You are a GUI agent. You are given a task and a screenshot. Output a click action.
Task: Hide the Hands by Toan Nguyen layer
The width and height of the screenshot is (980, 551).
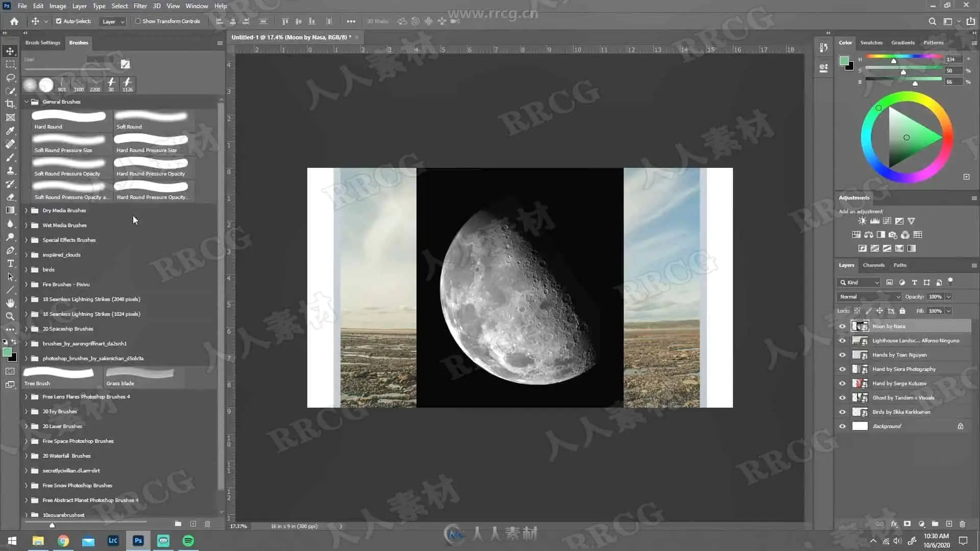tap(842, 355)
